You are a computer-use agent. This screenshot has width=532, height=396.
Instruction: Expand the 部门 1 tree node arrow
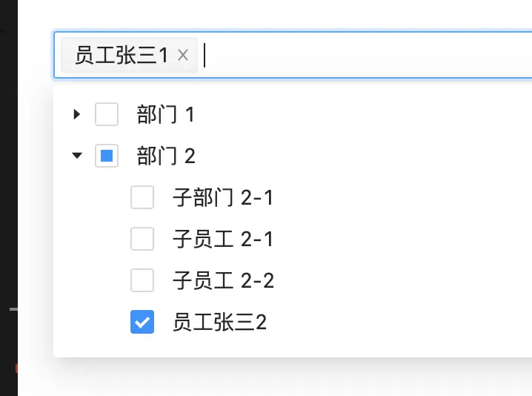pyautogui.click(x=76, y=114)
